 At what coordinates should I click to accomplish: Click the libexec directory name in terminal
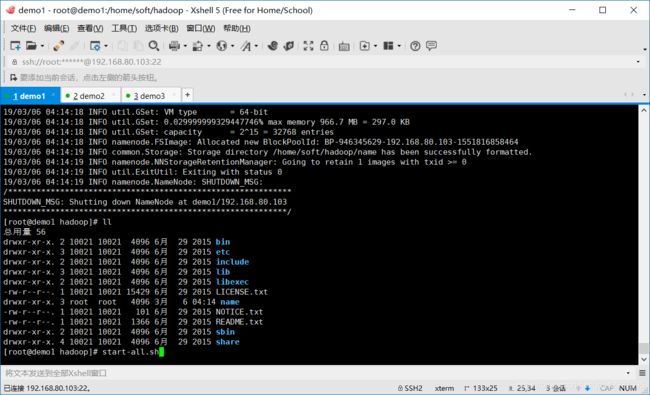(232, 282)
